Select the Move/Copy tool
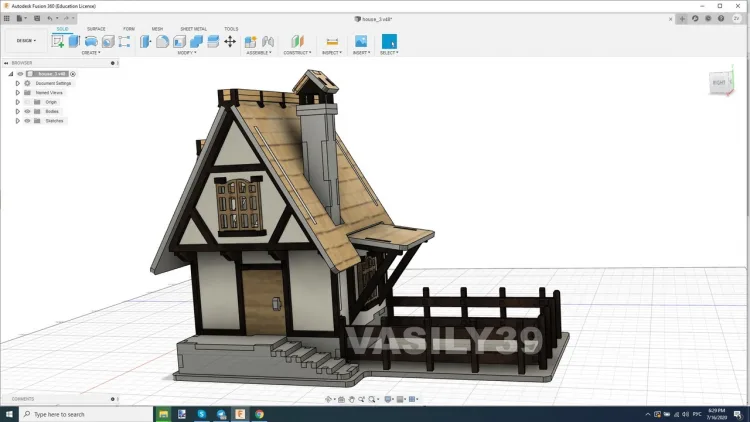This screenshot has height=422, width=750. click(x=230, y=42)
